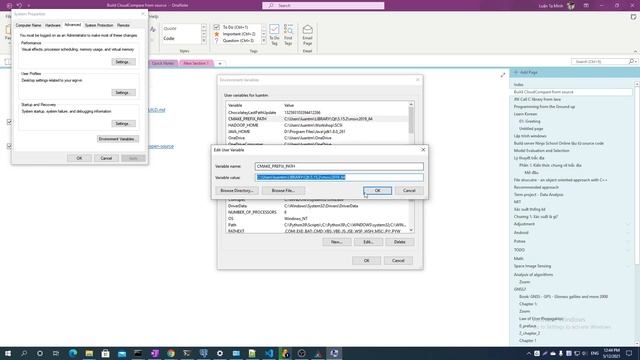Open the Action Center notification icon
The width and height of the screenshot is (640, 360).
tap(629, 353)
